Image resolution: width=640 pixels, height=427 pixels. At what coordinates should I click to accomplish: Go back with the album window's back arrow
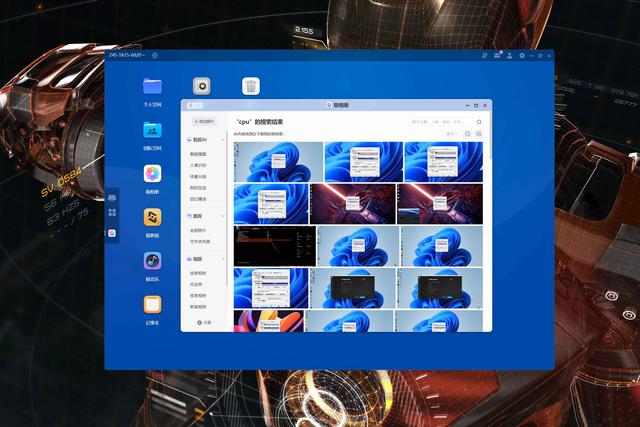coord(191,105)
